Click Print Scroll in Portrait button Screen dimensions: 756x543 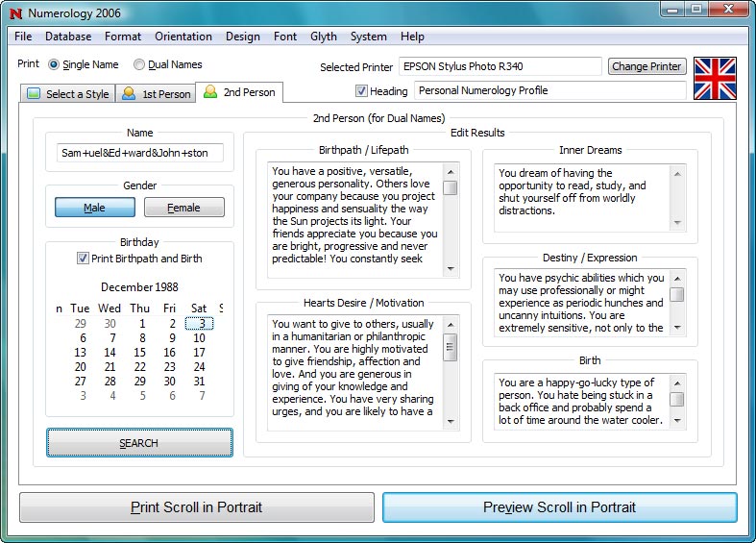(x=197, y=507)
